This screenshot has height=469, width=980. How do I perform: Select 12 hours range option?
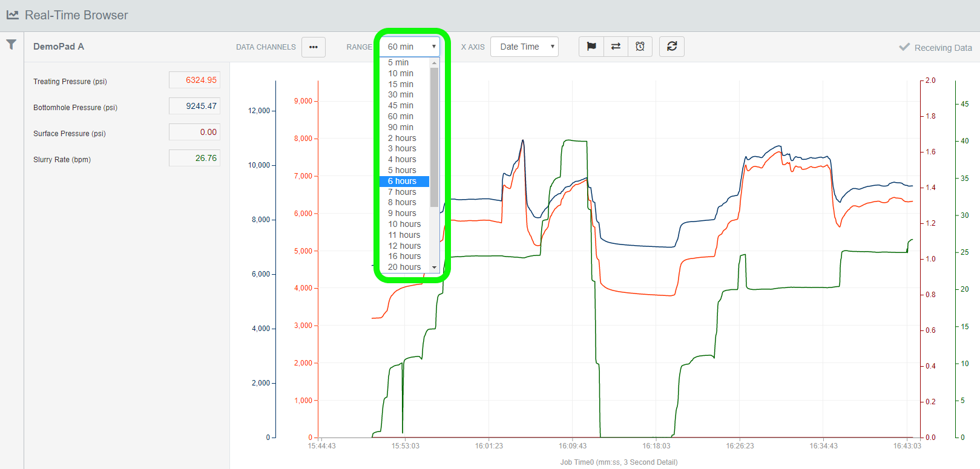[x=404, y=246]
